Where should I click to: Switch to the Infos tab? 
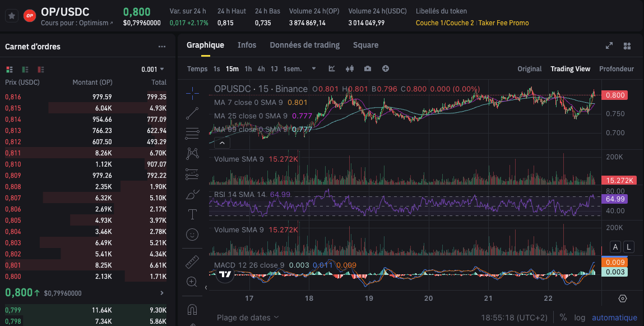click(x=247, y=45)
